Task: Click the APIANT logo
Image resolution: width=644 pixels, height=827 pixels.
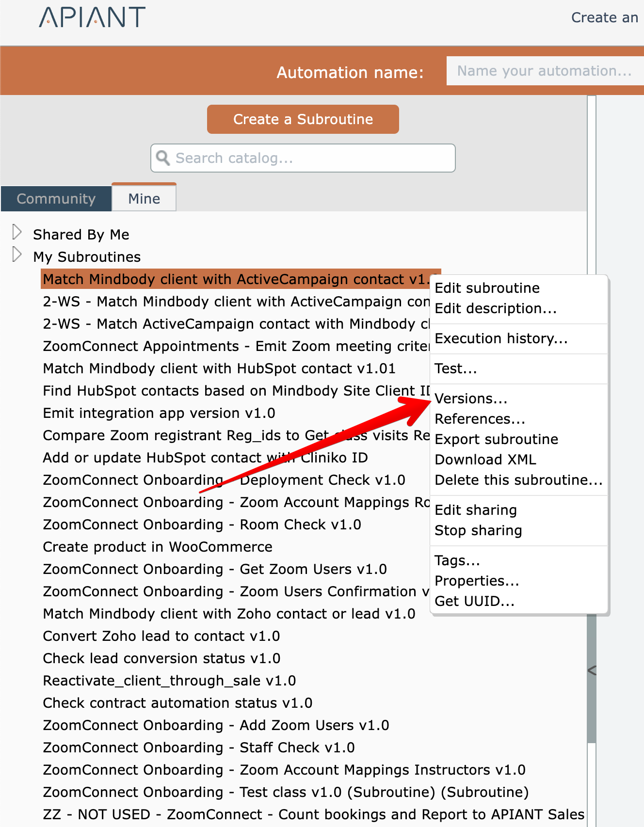Action: tap(92, 17)
